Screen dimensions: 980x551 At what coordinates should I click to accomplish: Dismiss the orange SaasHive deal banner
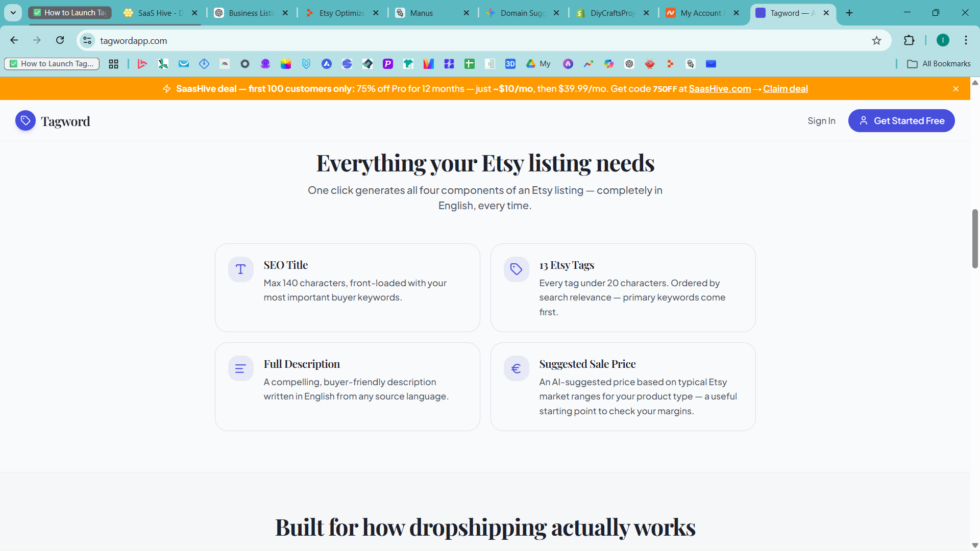[x=956, y=89]
